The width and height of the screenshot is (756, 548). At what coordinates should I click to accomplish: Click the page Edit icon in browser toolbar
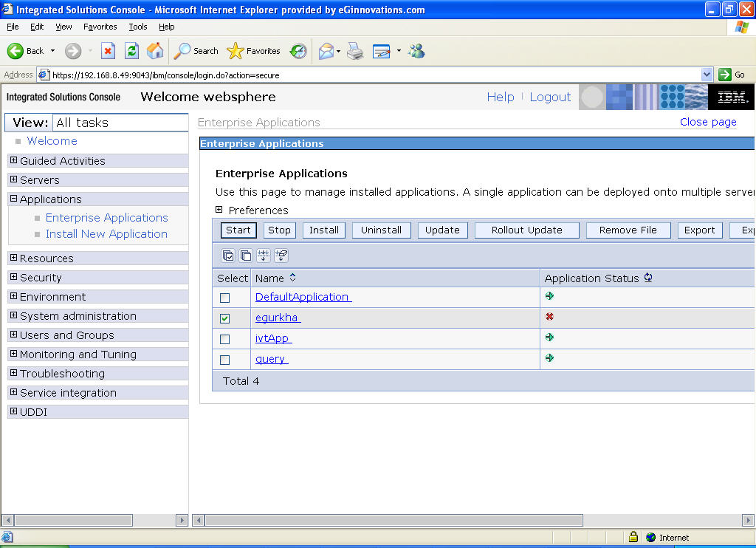tap(382, 51)
